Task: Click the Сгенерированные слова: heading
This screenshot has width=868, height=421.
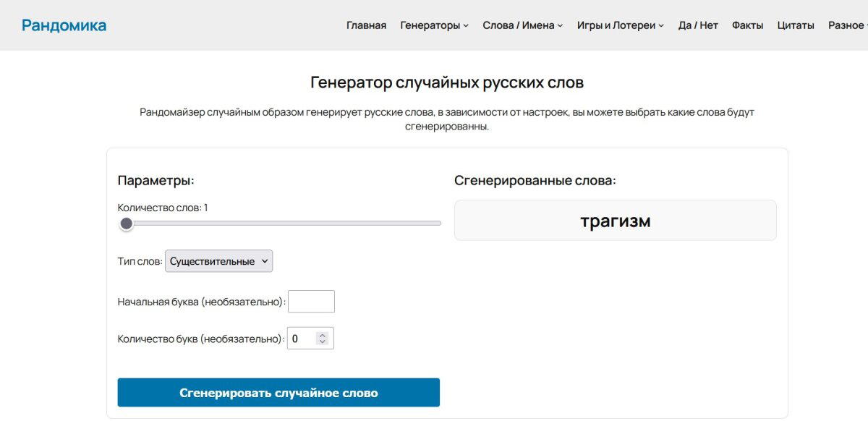Action: click(x=535, y=180)
